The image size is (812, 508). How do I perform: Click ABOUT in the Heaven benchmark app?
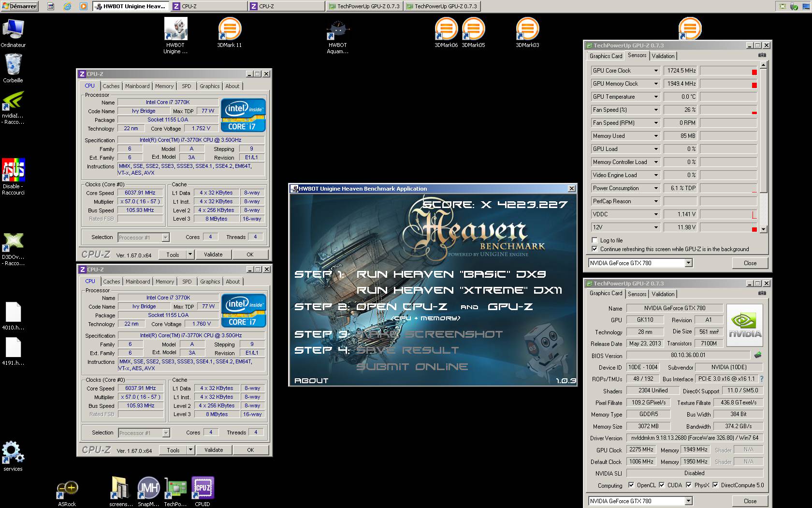(x=311, y=380)
